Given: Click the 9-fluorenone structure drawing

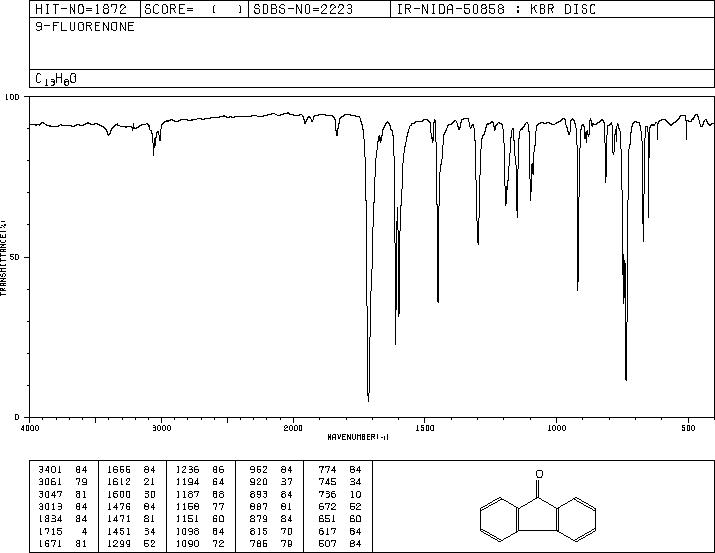Looking at the screenshot, I should [538, 506].
